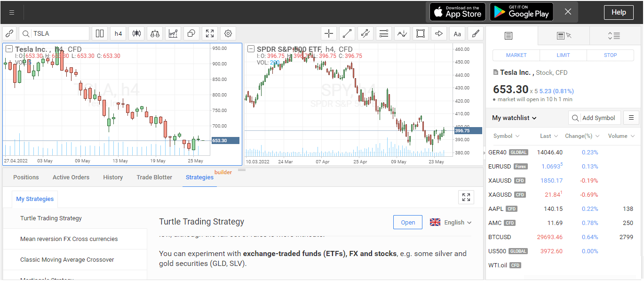Select Mean reversion FX Cross currencies
The height and width of the screenshot is (281, 644).
pos(75,239)
